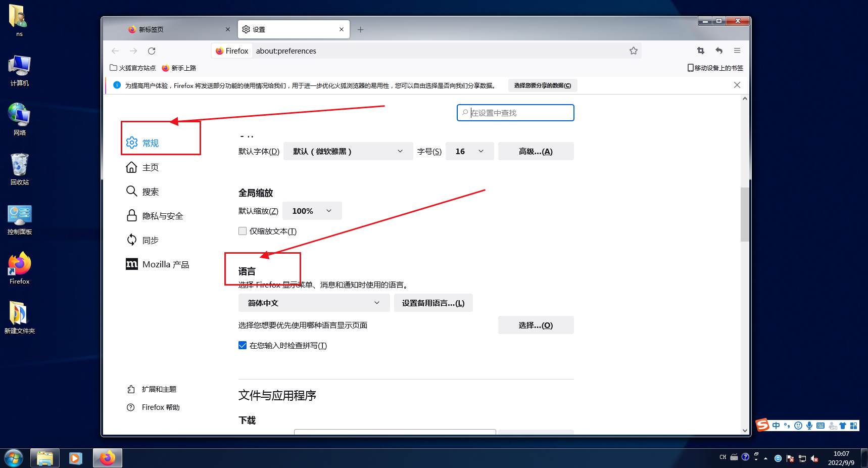The image size is (868, 468).
Task: Click the 高级 fonts button
Action: [536, 151]
